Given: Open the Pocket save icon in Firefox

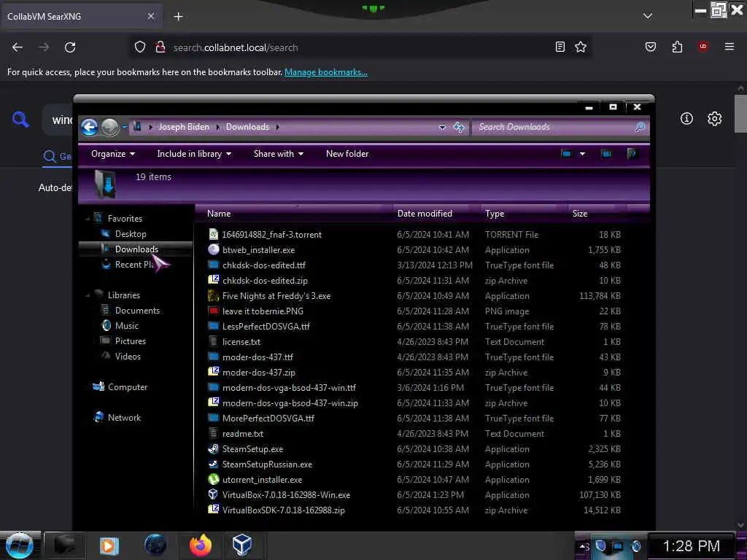Looking at the screenshot, I should 650,47.
